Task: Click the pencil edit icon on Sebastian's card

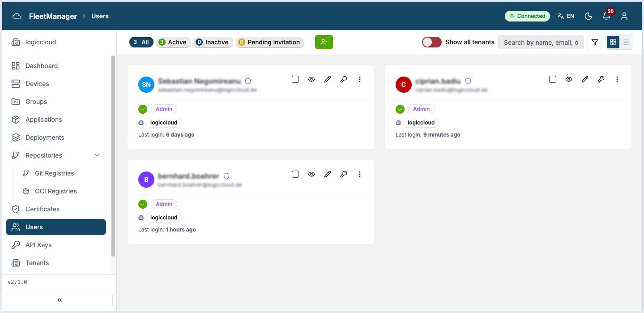Action: coord(328,79)
